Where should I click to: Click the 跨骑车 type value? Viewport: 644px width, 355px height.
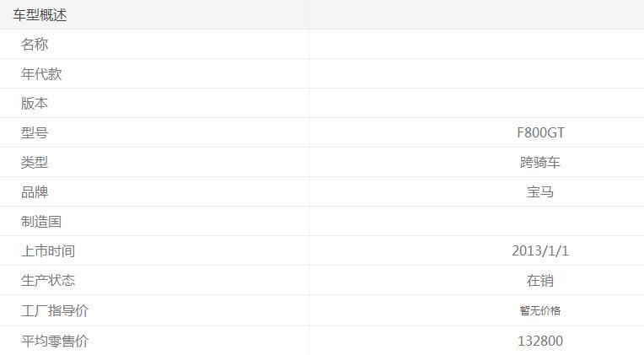click(540, 163)
